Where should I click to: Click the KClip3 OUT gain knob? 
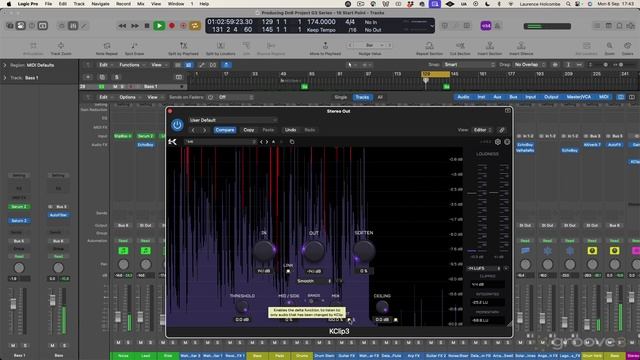tap(313, 251)
